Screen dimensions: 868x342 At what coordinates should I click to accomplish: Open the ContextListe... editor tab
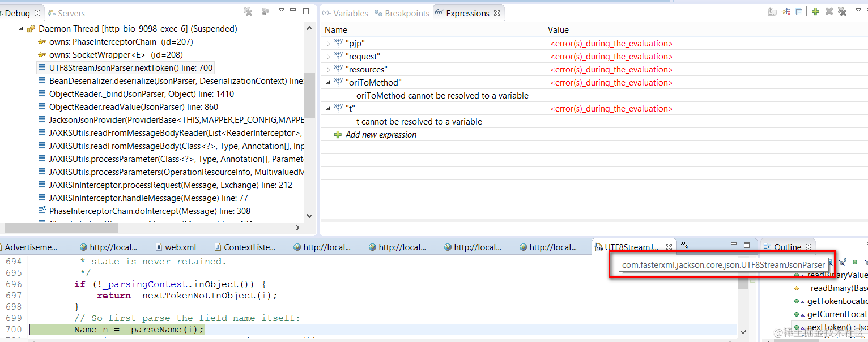click(x=245, y=247)
